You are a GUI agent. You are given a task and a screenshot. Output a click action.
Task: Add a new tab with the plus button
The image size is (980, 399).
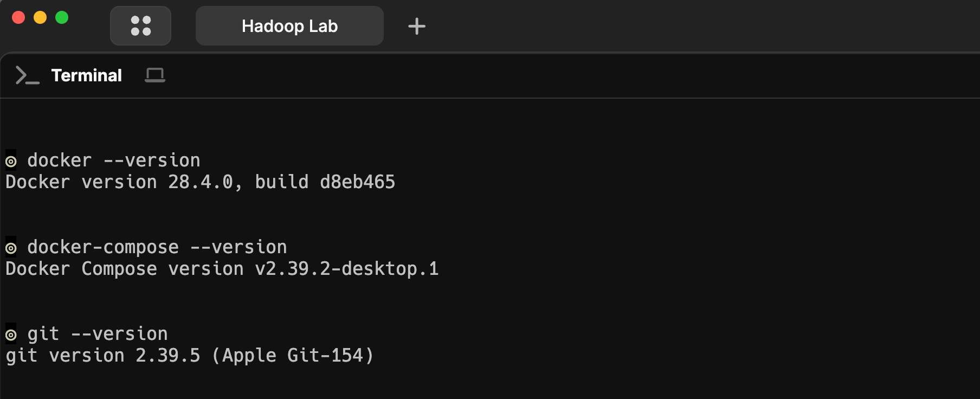point(416,26)
